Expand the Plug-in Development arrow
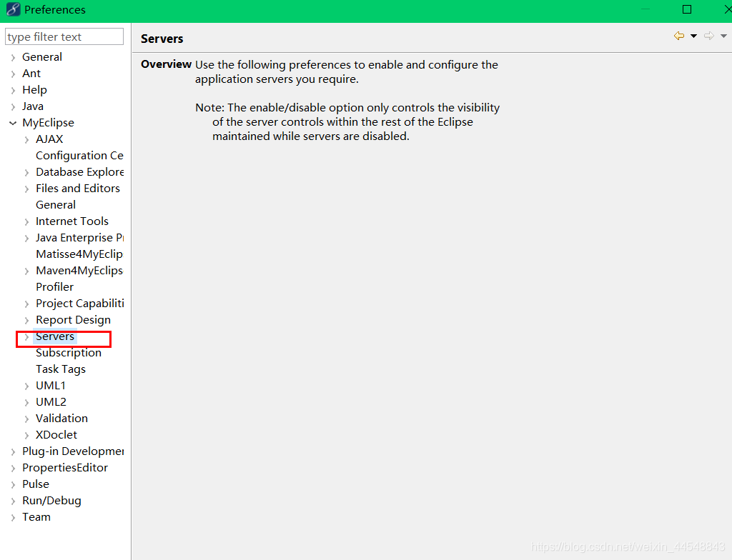Image resolution: width=732 pixels, height=560 pixels. tap(13, 451)
